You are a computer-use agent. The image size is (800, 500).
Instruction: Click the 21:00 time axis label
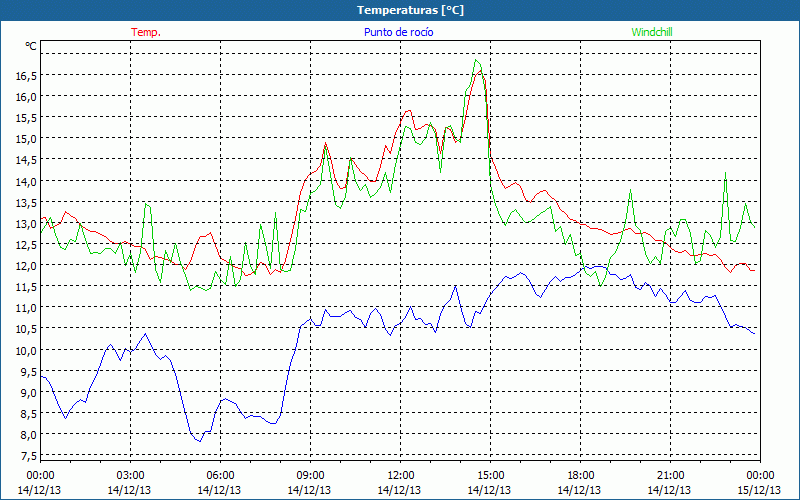(x=671, y=475)
